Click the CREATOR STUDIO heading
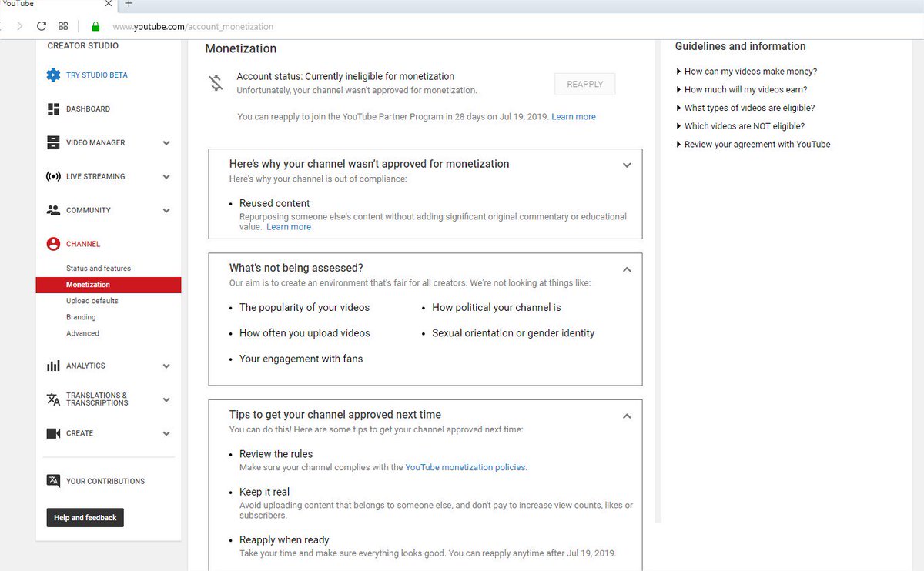924x571 pixels. point(83,45)
